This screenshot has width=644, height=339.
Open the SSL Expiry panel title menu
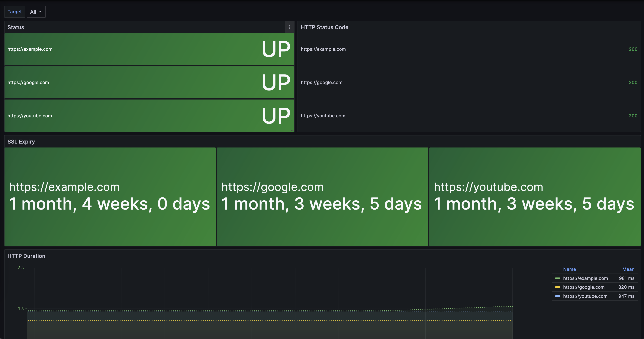pyautogui.click(x=21, y=142)
